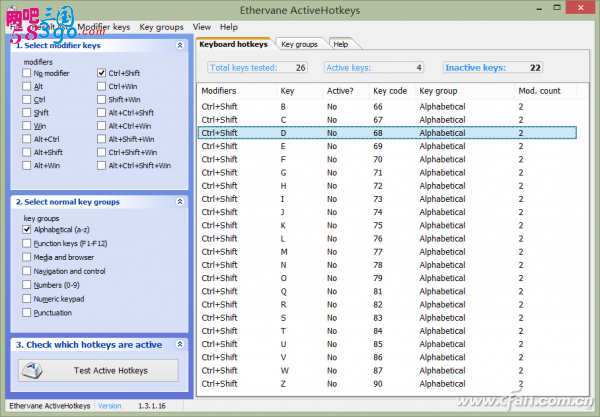Viewport: 600px width, 417px height.
Task: Select the row with key K
Action: 387,225
